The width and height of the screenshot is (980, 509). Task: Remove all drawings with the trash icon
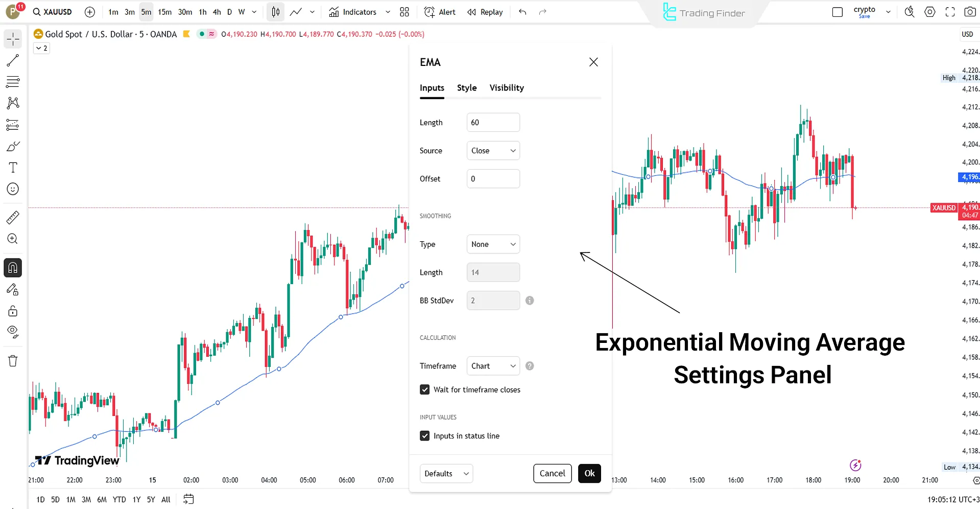click(x=12, y=360)
